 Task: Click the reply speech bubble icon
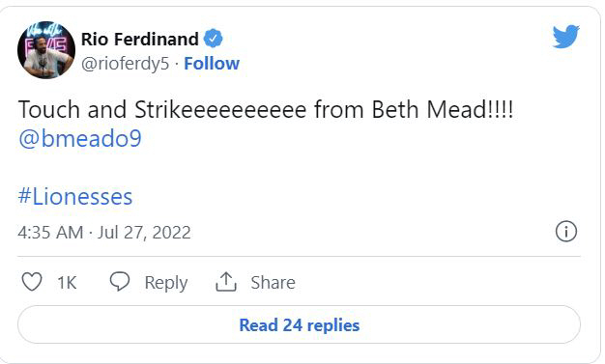click(120, 281)
